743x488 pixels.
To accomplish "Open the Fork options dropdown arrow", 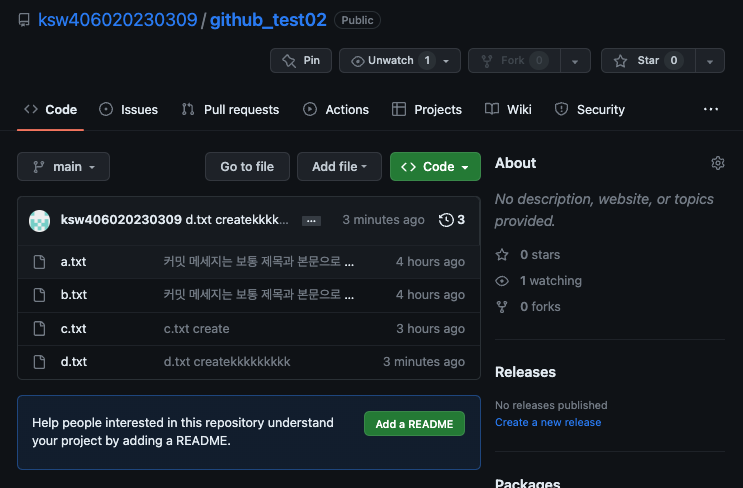I will [x=575, y=61].
